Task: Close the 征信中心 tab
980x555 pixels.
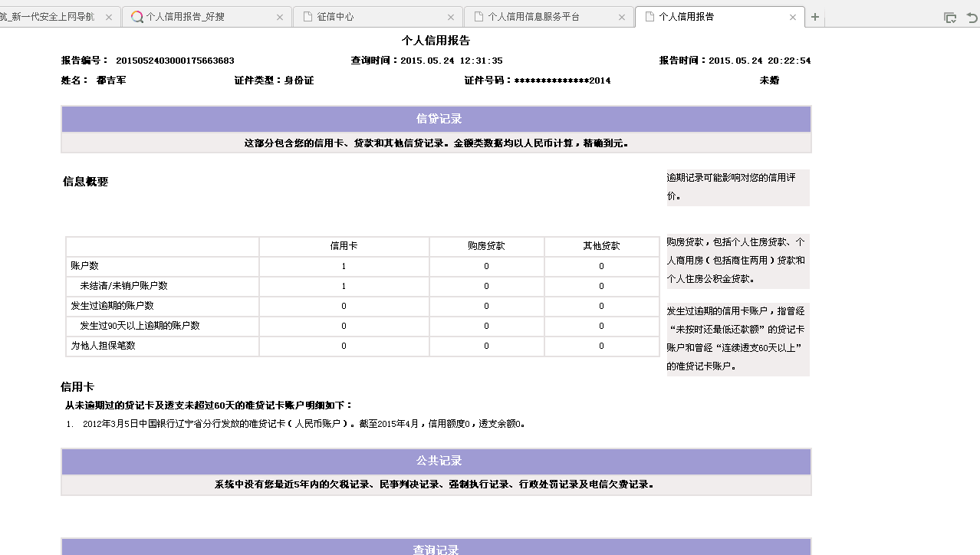Action: pyautogui.click(x=450, y=17)
